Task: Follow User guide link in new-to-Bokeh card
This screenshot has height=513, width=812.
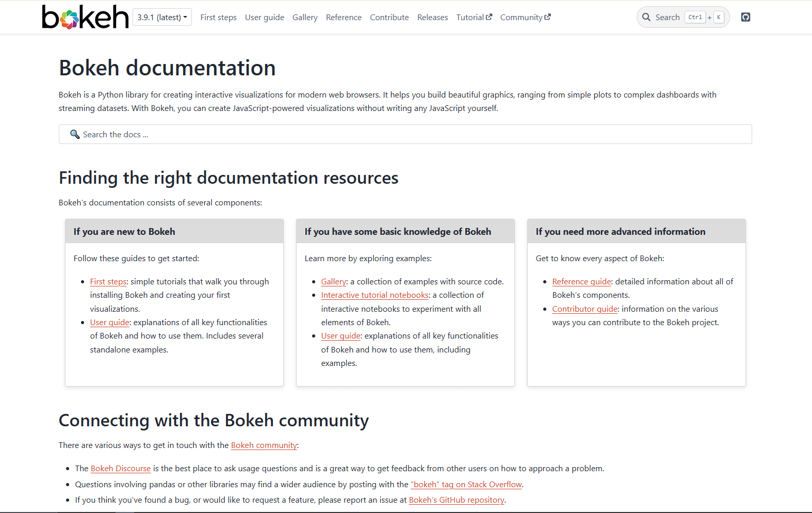Action: [110, 323]
